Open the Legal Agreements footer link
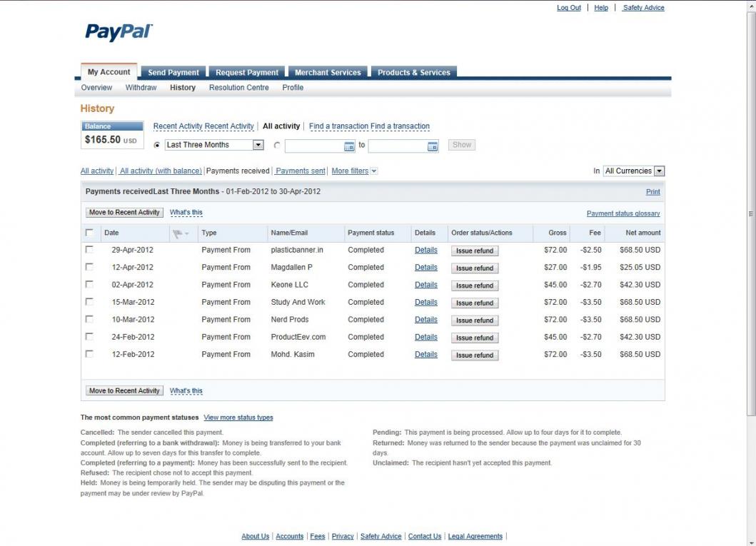The height and width of the screenshot is (546, 756). coord(475,536)
